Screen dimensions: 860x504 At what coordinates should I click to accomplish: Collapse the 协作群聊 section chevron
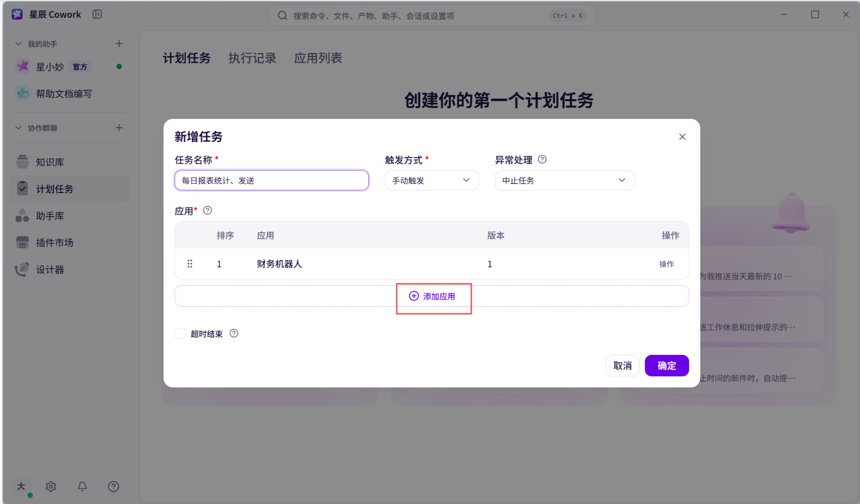click(18, 127)
